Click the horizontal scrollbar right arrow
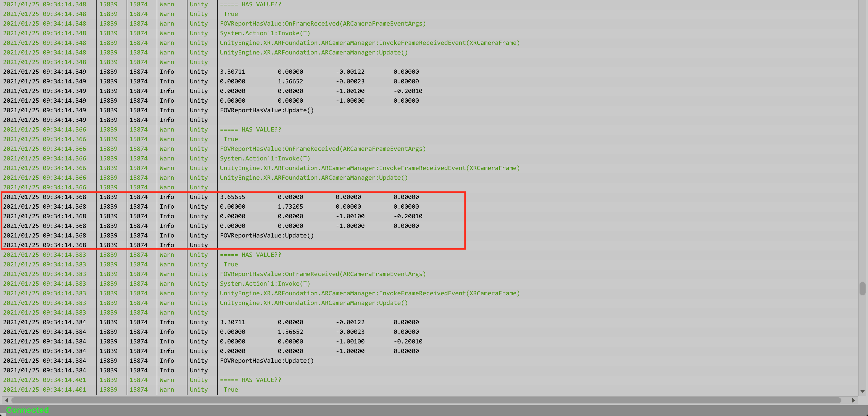Screen dimensions: 868x416 click(853, 400)
